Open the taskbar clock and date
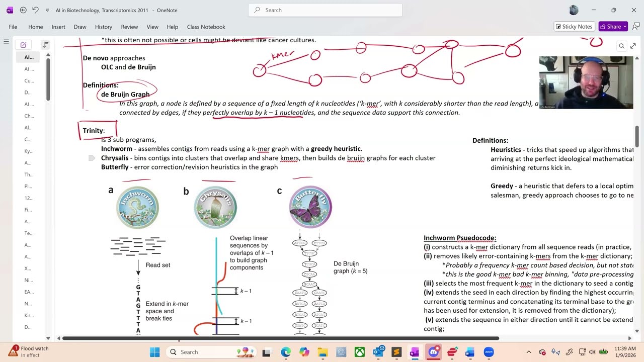Viewport: 644px width, 362px height. tap(625, 352)
